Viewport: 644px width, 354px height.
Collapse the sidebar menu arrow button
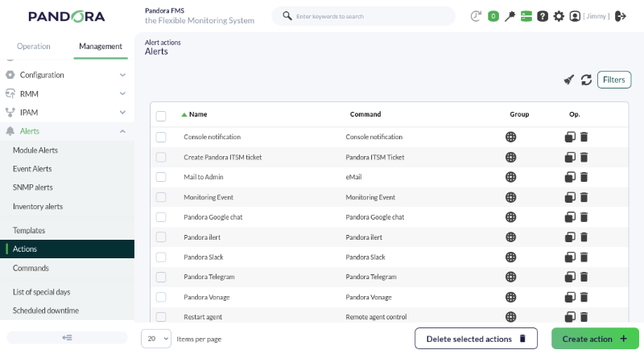click(67, 338)
